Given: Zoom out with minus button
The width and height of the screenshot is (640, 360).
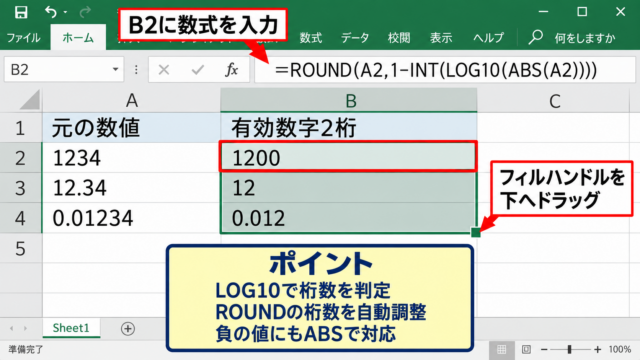Looking at the screenshot, I should (x=544, y=349).
